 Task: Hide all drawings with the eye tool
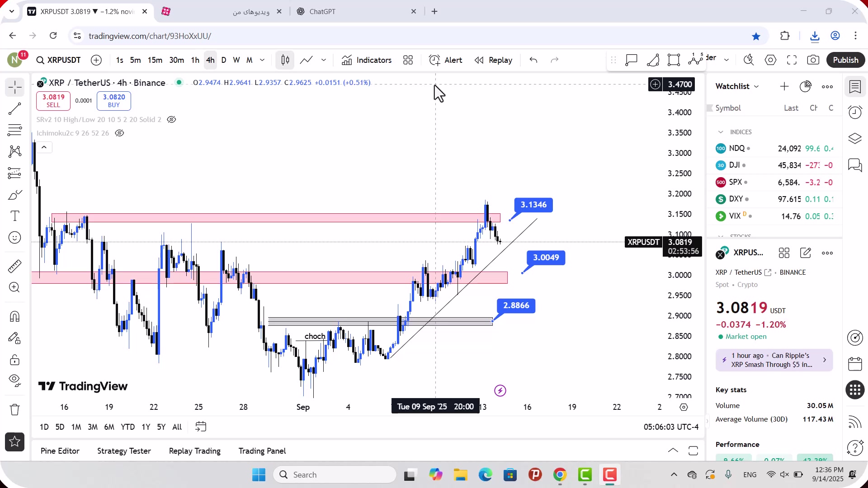[x=15, y=381]
